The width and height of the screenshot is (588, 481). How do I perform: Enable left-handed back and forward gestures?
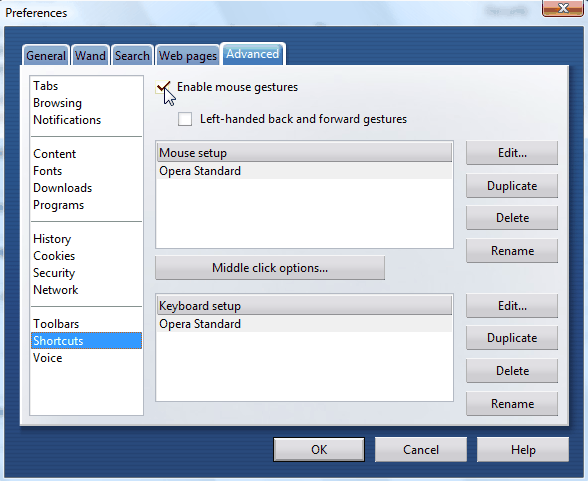click(x=185, y=119)
